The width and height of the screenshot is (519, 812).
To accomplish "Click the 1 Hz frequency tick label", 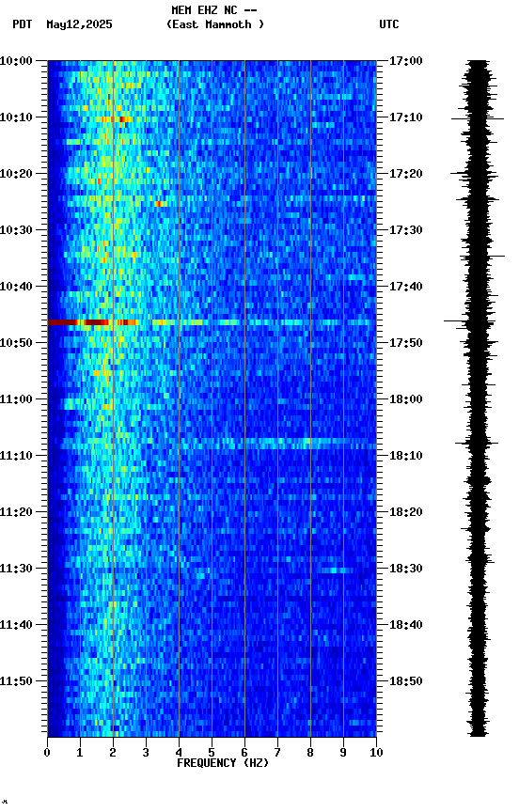I will (80, 753).
